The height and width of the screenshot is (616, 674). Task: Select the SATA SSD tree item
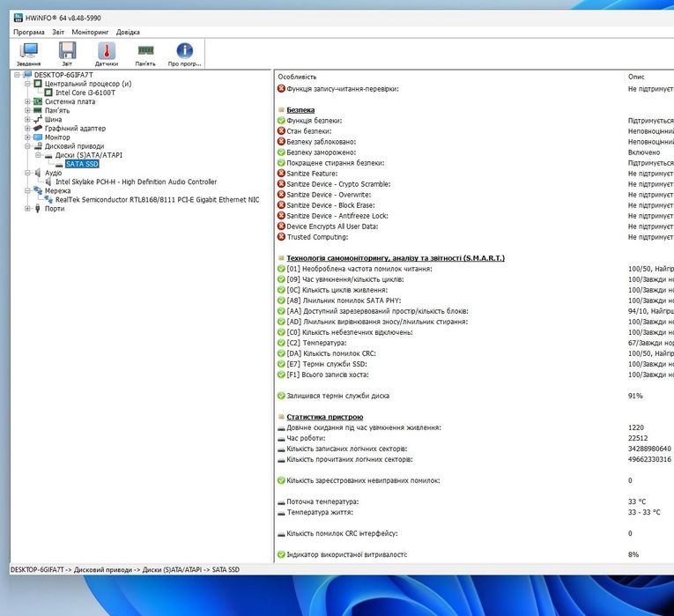(82, 164)
